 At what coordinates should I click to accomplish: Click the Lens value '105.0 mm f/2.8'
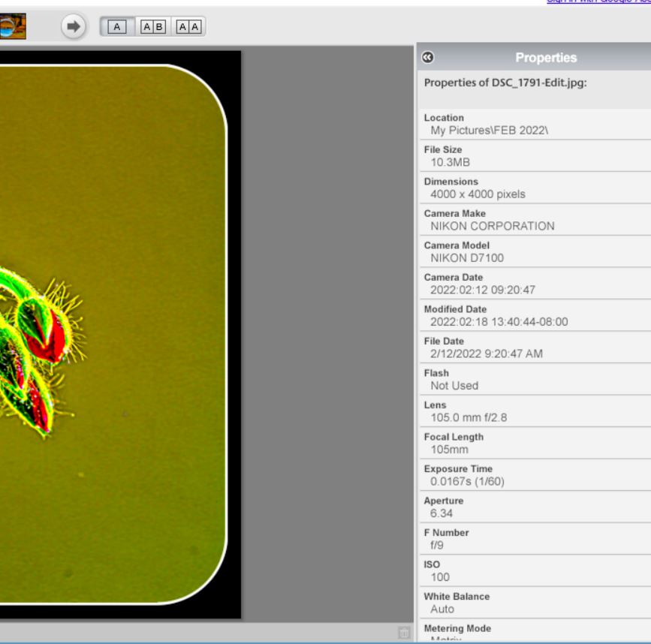469,418
